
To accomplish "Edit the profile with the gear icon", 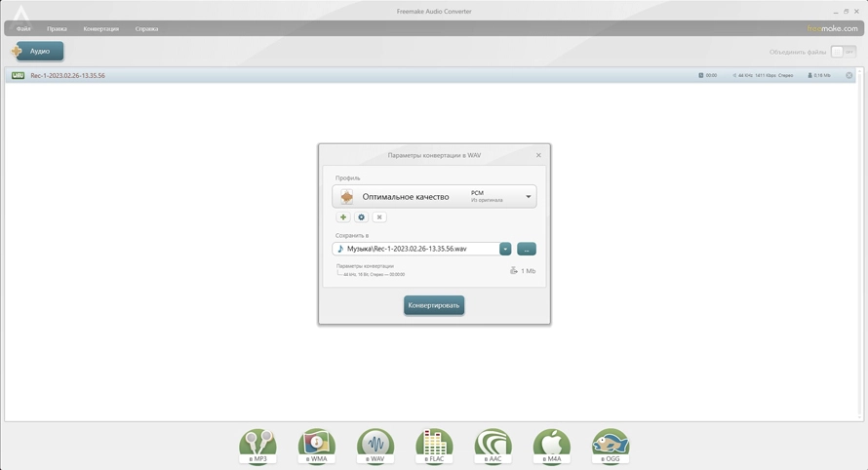I will (x=362, y=217).
